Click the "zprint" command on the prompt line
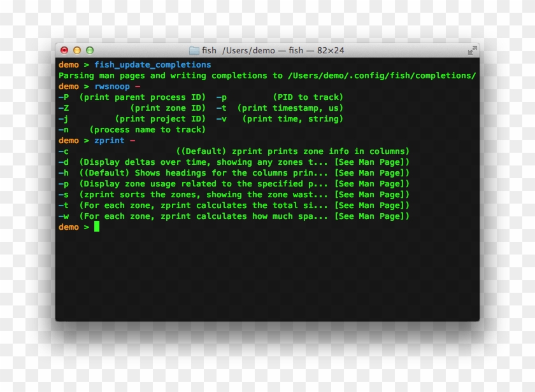 coord(110,141)
